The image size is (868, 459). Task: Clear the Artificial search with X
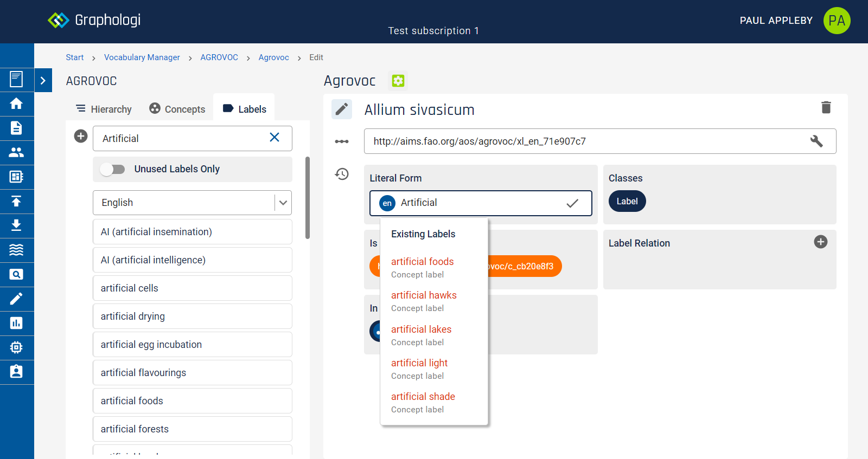(x=275, y=137)
